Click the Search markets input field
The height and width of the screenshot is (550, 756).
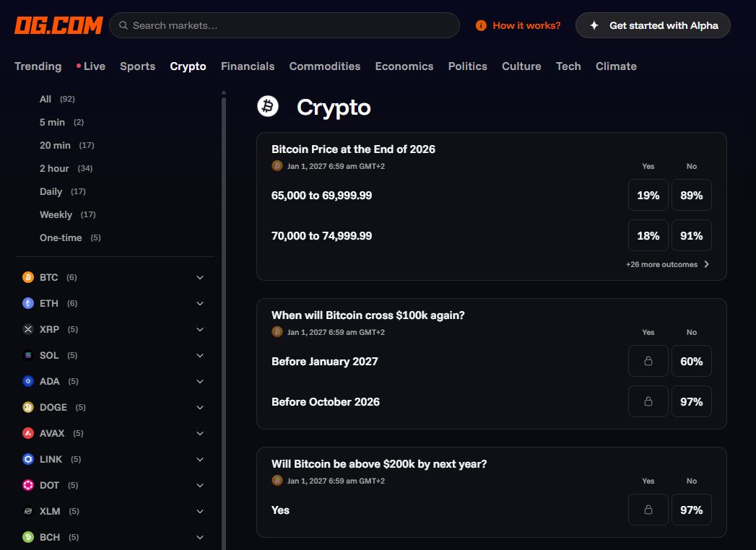click(284, 25)
